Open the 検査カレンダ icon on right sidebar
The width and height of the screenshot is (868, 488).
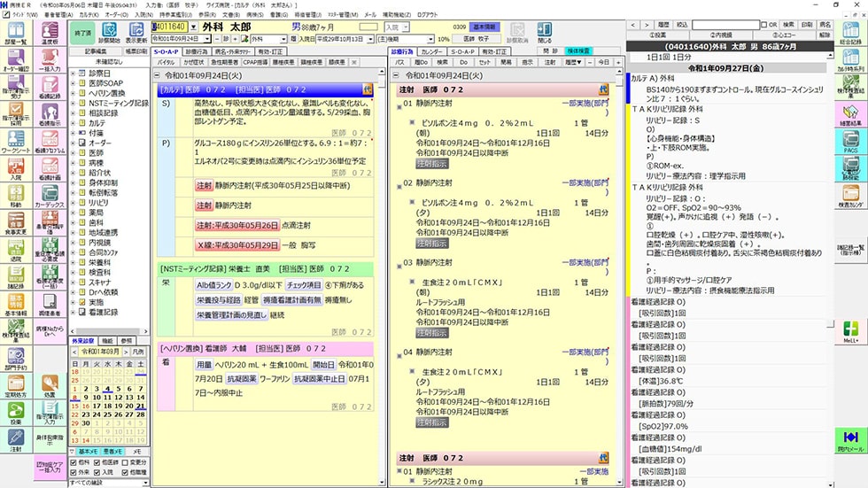[850, 196]
